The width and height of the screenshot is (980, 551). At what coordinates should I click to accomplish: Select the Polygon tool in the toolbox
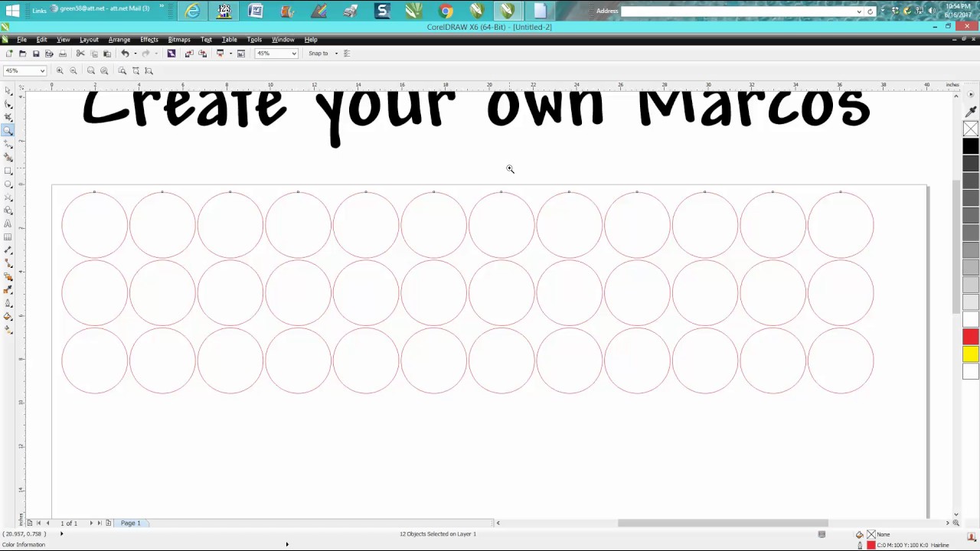point(8,197)
